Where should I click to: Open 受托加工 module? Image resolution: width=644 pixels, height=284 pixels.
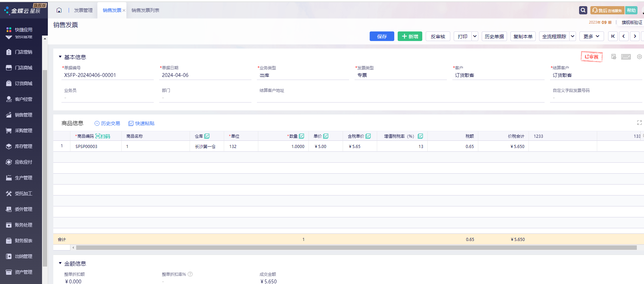point(19,193)
